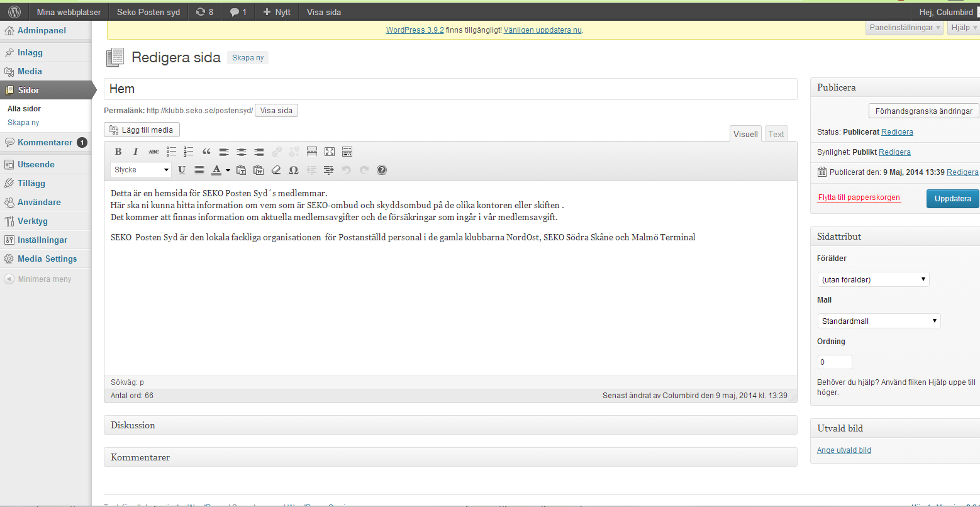Image resolution: width=980 pixels, height=507 pixels.
Task: Open the Nytt new content menu
Action: click(x=277, y=11)
